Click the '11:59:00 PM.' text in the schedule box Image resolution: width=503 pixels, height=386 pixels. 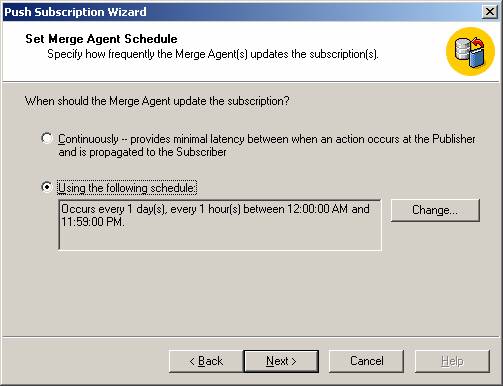click(93, 222)
